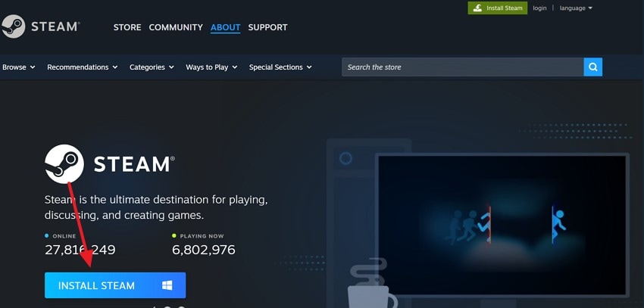This screenshot has height=308, width=644.
Task: Click the magnifier search button
Action: pos(592,67)
